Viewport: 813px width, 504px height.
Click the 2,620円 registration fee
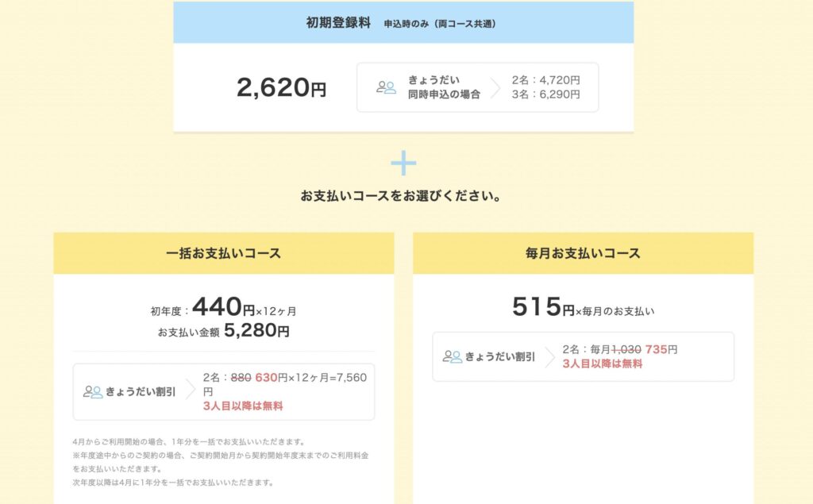tap(281, 87)
